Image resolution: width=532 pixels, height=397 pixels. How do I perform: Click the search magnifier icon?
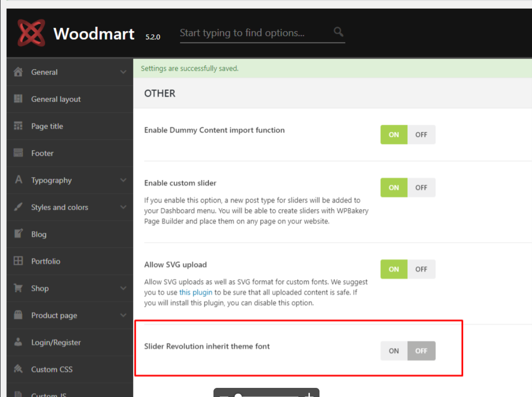point(338,32)
